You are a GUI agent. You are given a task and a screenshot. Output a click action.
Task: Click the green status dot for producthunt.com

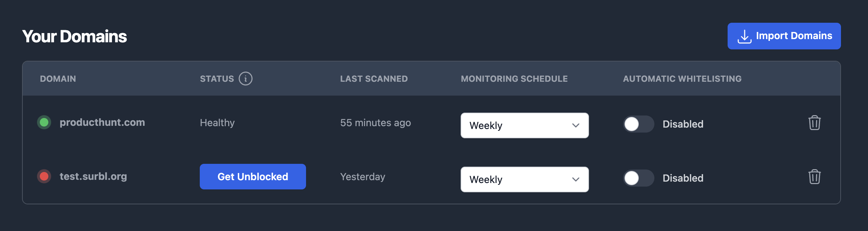pos(44,123)
